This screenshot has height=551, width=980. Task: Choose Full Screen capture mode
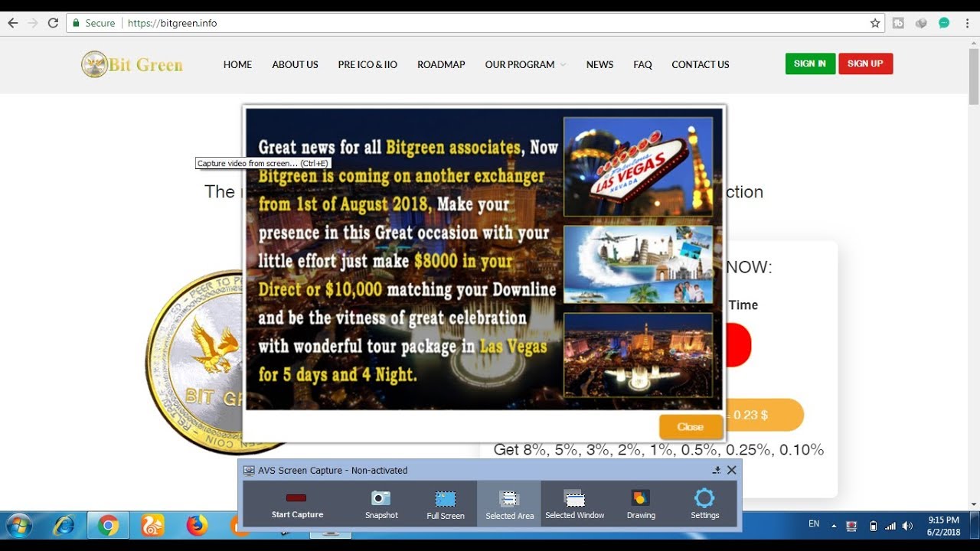[x=446, y=504]
